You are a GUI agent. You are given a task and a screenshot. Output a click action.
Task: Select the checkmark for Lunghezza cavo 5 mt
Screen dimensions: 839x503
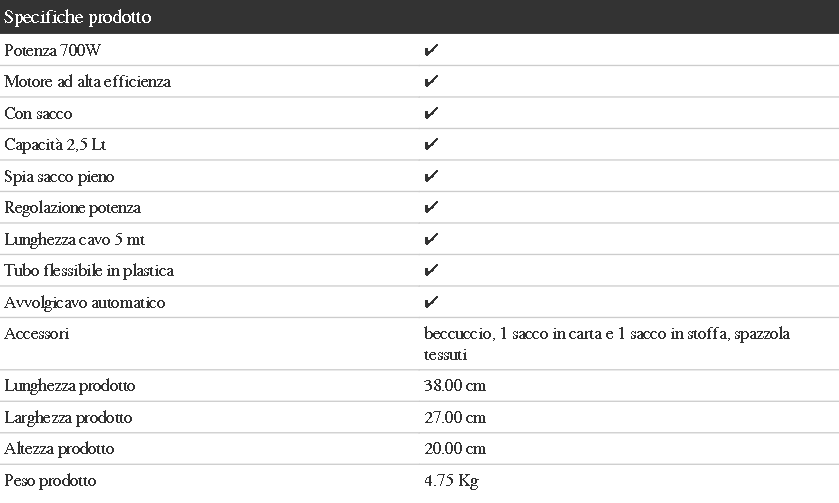point(431,239)
